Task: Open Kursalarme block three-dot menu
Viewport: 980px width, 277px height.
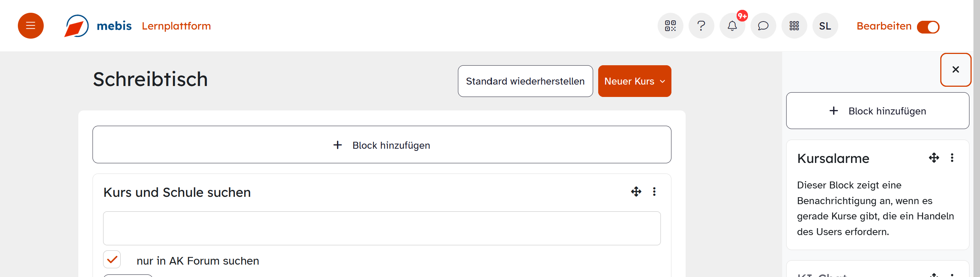Action: [952, 157]
